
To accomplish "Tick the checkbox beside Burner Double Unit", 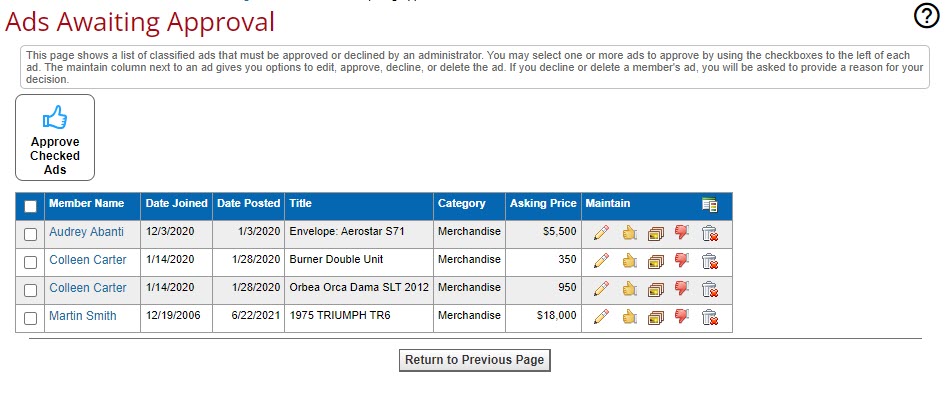I will click(x=30, y=262).
